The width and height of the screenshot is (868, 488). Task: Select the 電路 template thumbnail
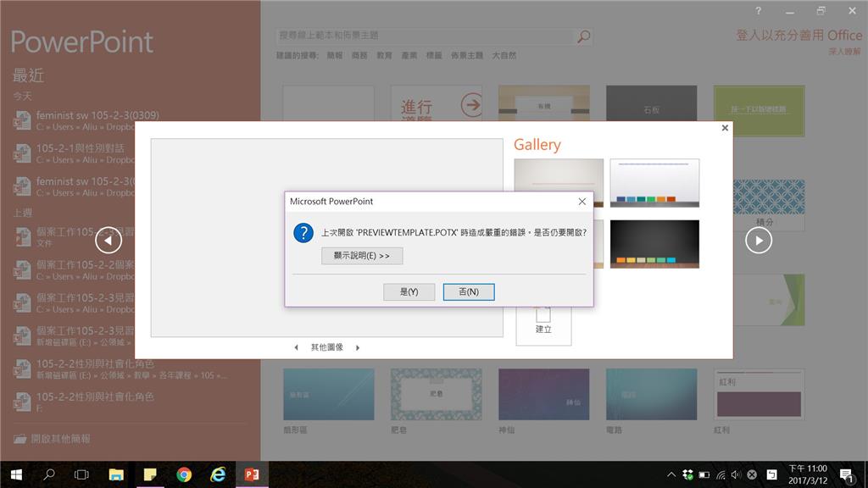652,395
